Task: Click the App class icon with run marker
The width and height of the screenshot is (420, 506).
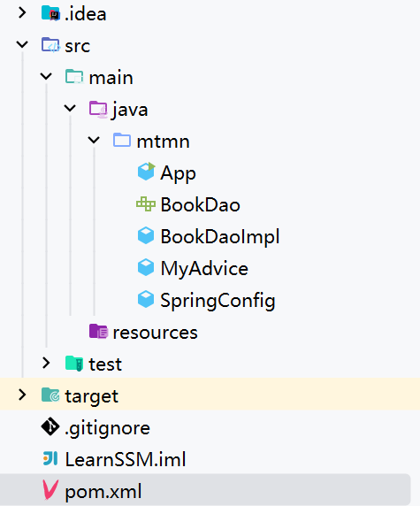Action: pos(146,172)
